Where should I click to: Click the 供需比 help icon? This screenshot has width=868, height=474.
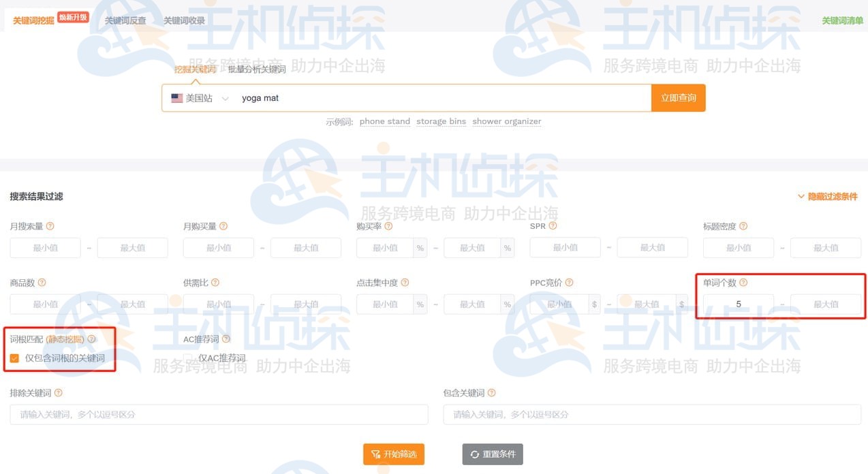[216, 282]
